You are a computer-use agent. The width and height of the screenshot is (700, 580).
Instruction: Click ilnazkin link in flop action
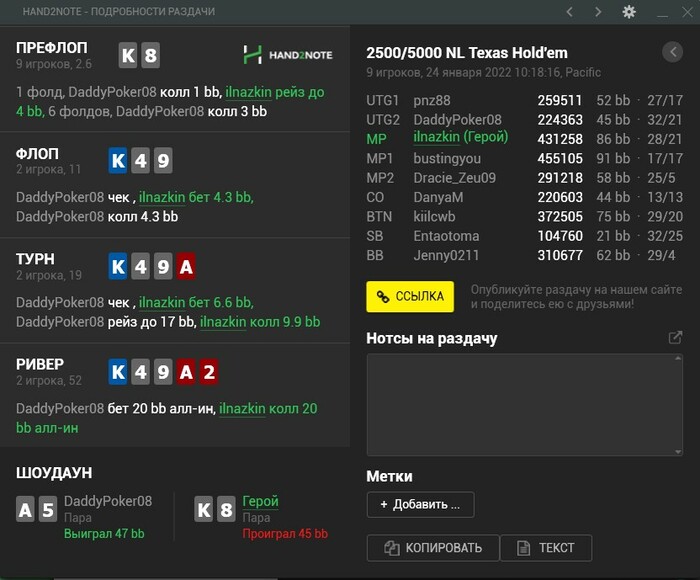[x=162, y=197]
